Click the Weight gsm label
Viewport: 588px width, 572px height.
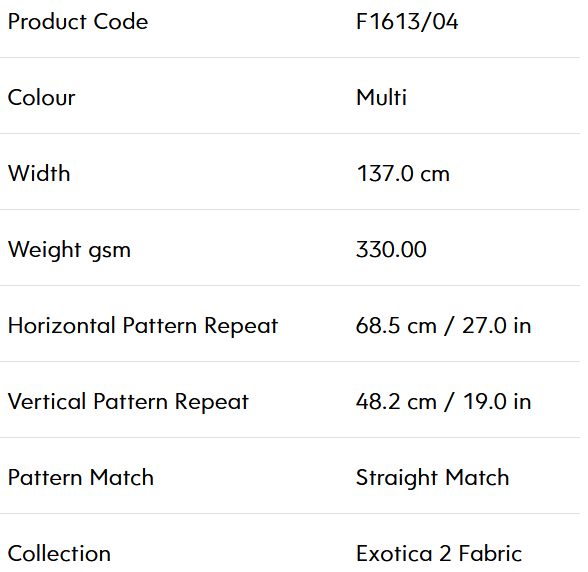point(69,250)
